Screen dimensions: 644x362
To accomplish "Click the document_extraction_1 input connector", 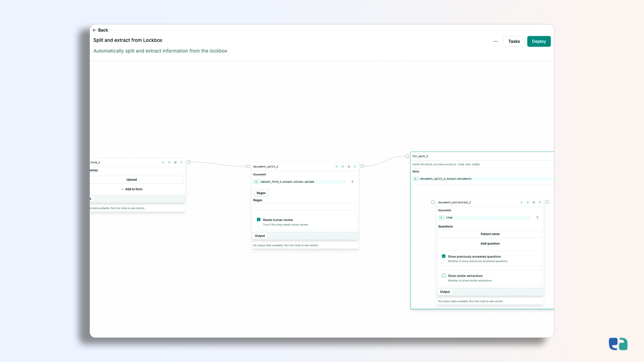I will pyautogui.click(x=433, y=202).
